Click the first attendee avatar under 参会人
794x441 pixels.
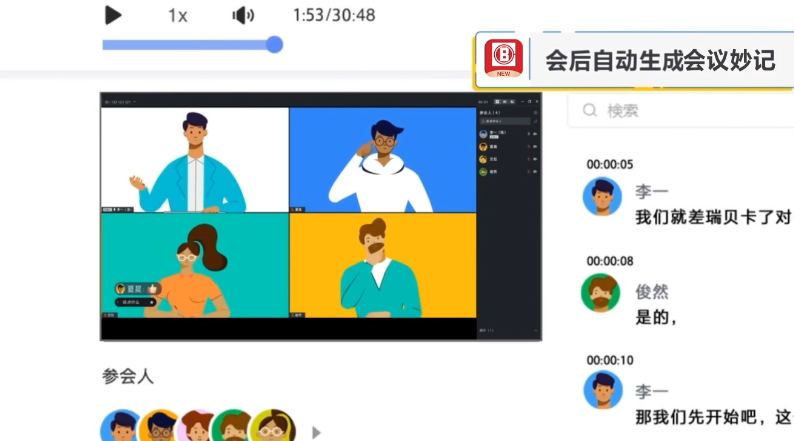coord(121,428)
